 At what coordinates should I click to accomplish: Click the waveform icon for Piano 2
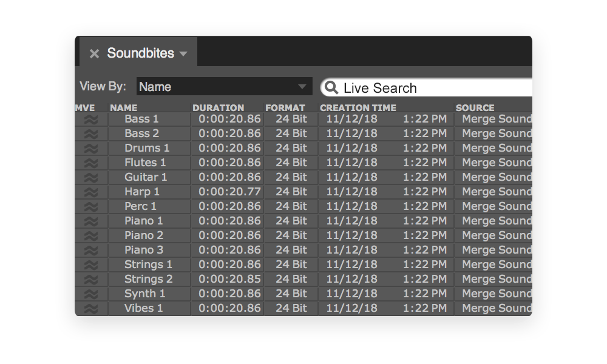coord(91,236)
